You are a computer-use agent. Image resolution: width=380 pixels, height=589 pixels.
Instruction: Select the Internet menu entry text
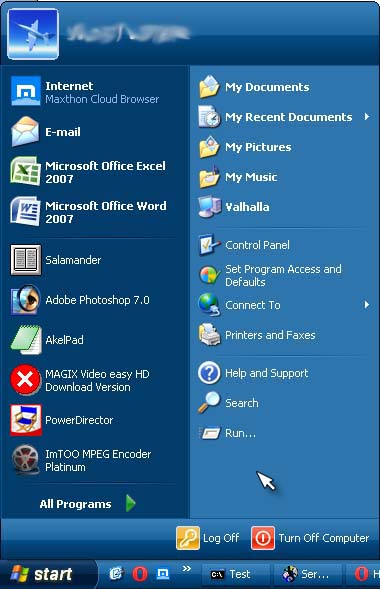tap(69, 86)
